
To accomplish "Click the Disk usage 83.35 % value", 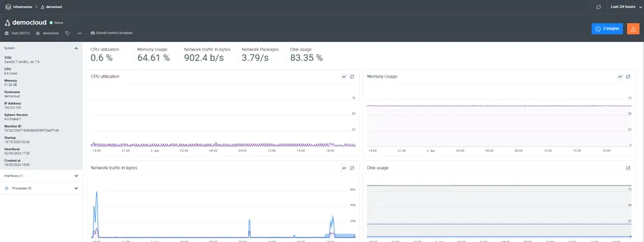I will click(x=306, y=58).
